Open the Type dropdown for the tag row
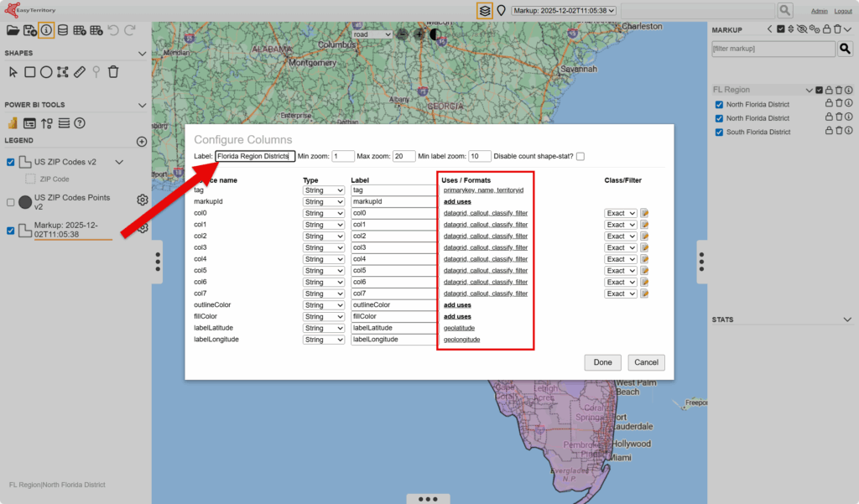 coord(324,190)
